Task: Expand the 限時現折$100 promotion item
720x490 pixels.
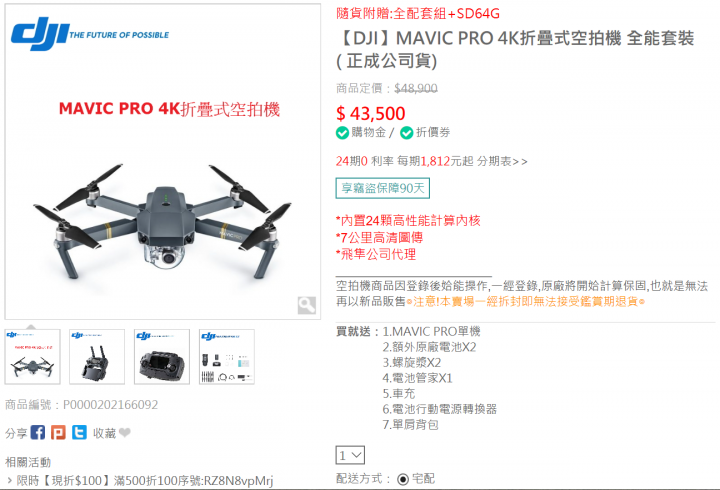Action: (x=140, y=481)
